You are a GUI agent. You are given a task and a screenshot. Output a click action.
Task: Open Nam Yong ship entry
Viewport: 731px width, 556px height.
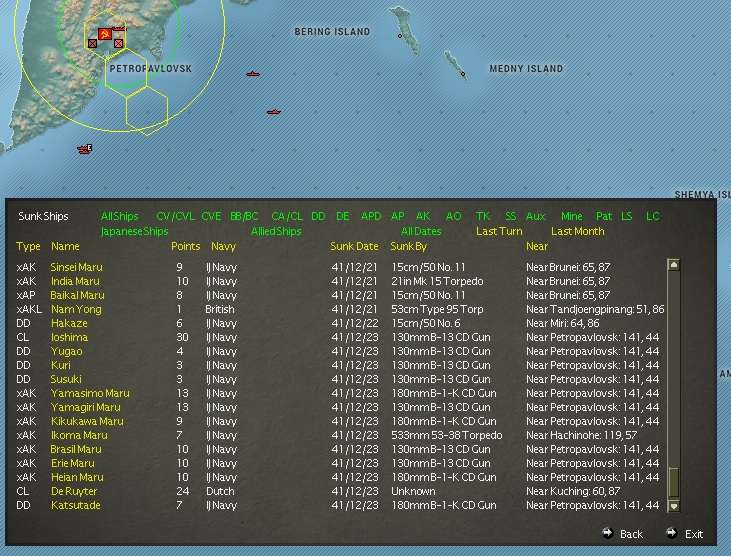click(x=76, y=309)
